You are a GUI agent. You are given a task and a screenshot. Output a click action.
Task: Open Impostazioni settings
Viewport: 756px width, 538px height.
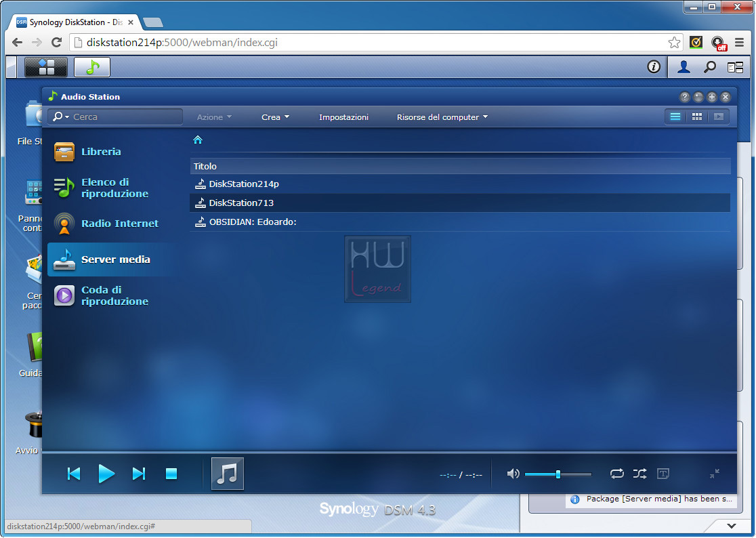point(343,117)
